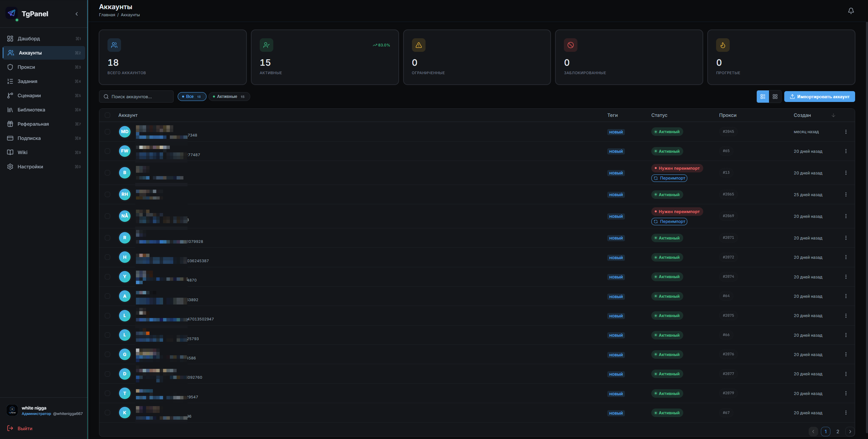Open Сценарии in the sidebar
Screen dimensions: 868x439
pyautogui.click(x=44, y=96)
